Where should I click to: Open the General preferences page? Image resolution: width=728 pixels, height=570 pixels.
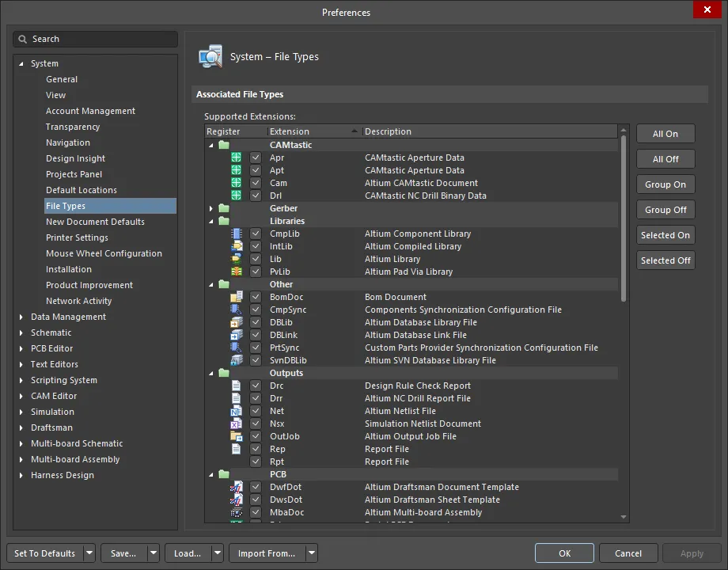click(x=62, y=79)
